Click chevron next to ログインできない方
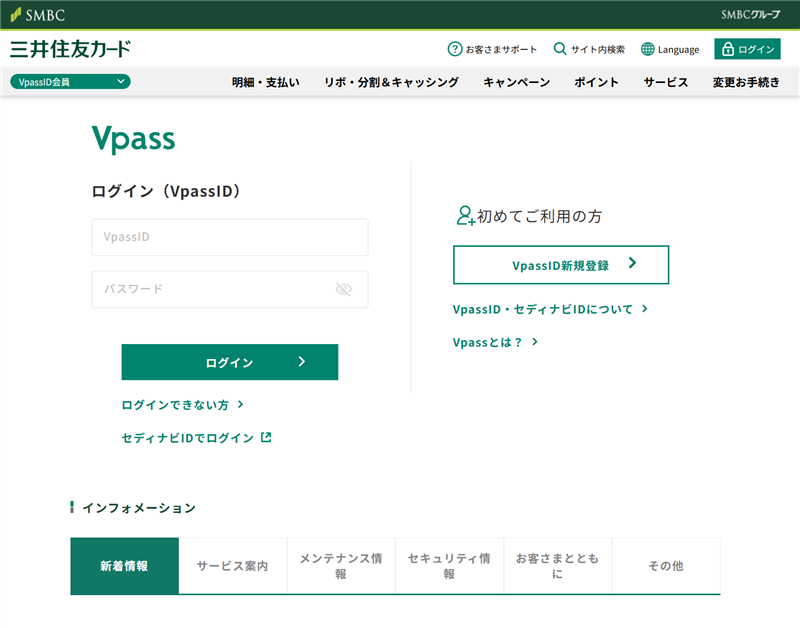 [240, 405]
